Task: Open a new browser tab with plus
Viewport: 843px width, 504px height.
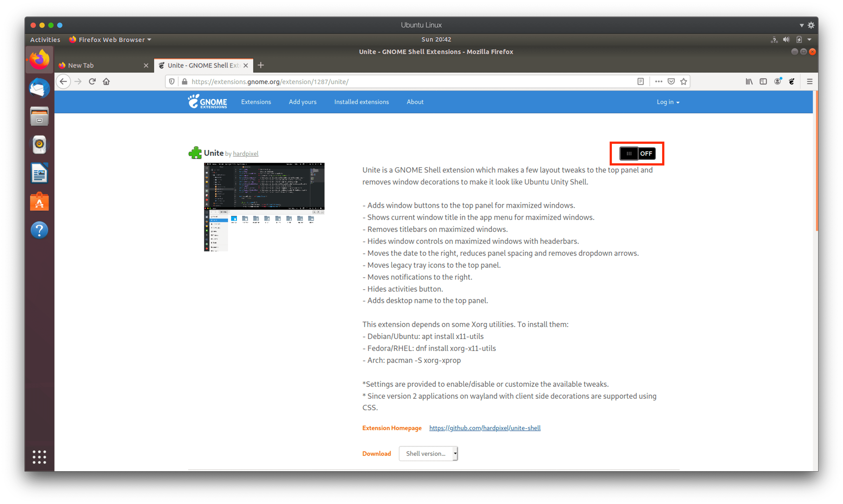Action: (261, 65)
